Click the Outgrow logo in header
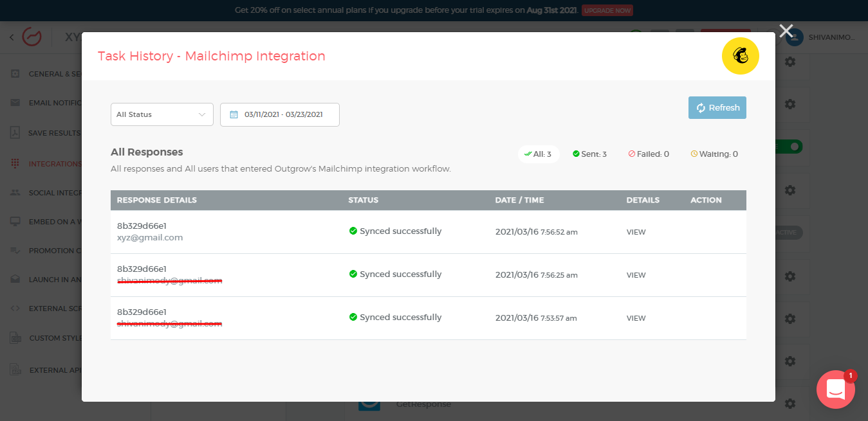The height and width of the screenshot is (421, 868). tap(32, 37)
